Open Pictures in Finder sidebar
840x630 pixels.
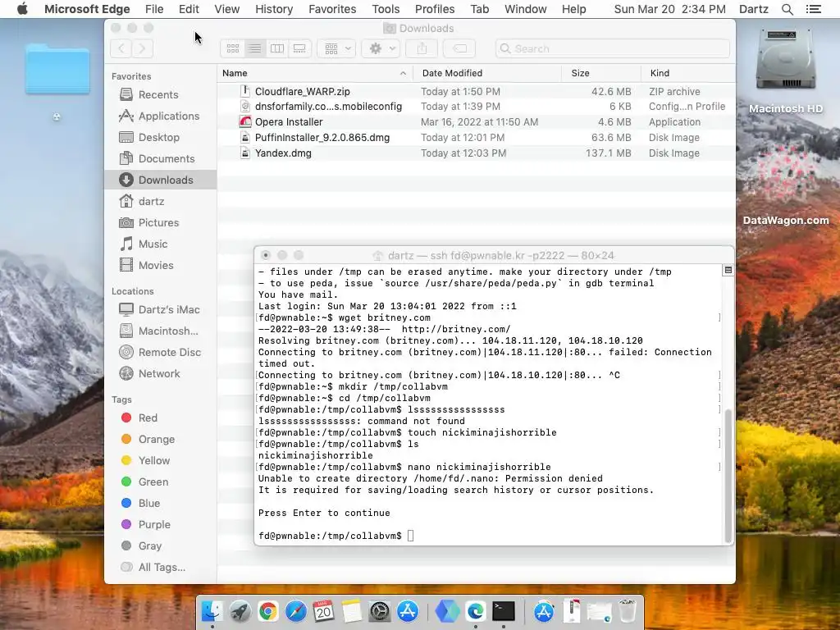click(160, 223)
